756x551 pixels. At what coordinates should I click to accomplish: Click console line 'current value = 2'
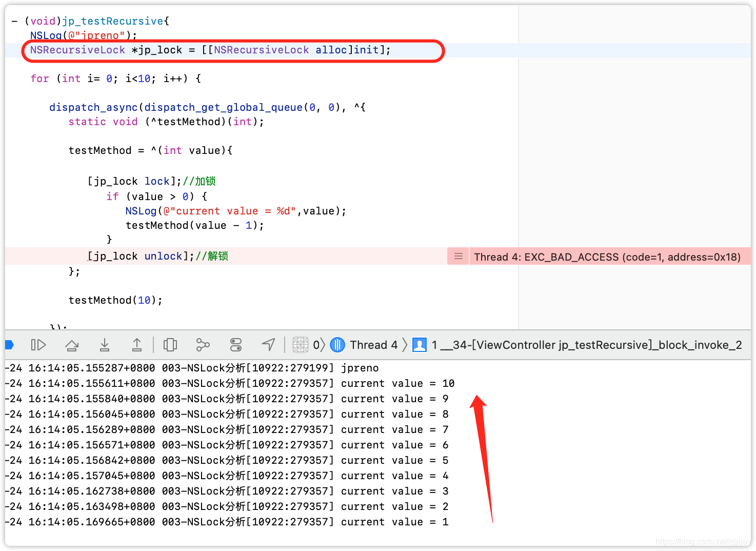[227, 506]
